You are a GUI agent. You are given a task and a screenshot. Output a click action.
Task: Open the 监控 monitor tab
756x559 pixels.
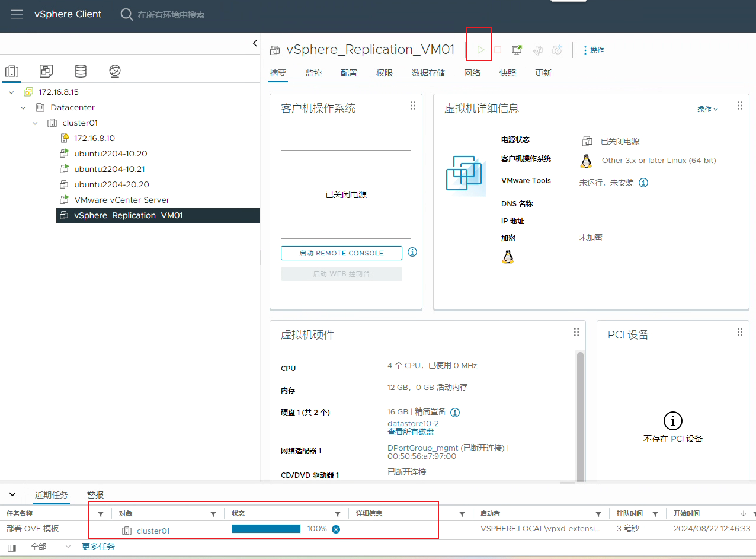(x=313, y=73)
